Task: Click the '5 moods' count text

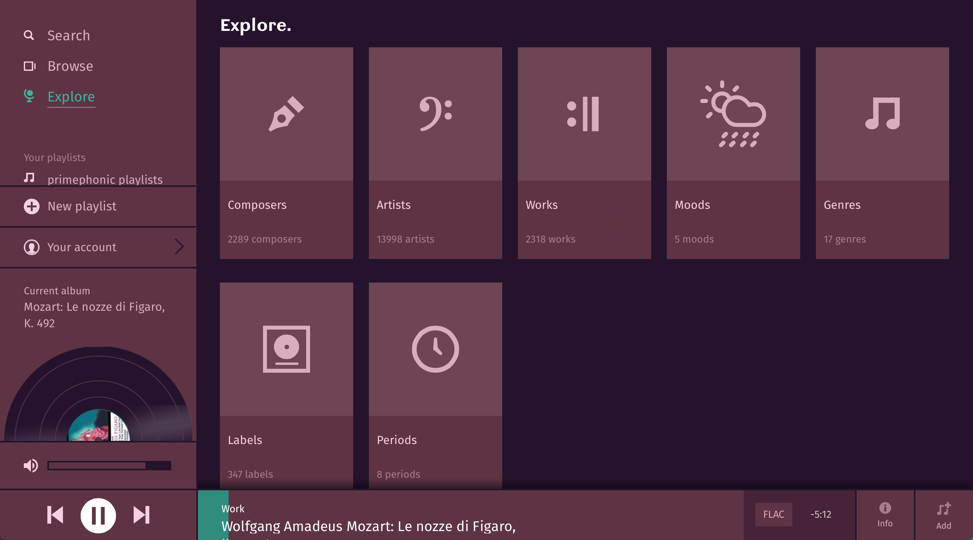Action: tap(694, 239)
